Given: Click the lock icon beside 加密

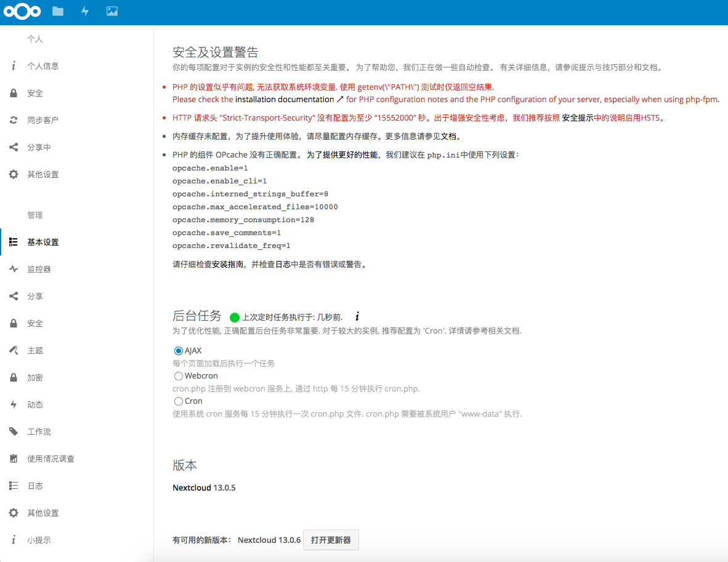Looking at the screenshot, I should click(14, 377).
